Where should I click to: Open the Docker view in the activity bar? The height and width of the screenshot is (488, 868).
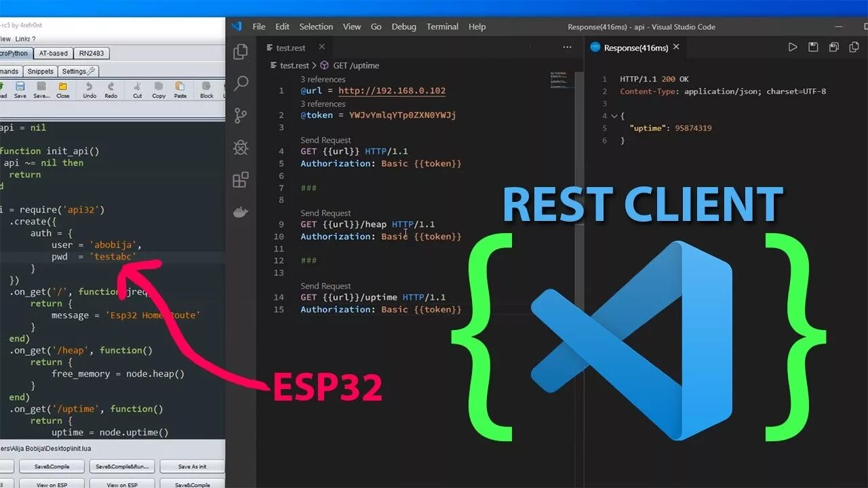(x=240, y=212)
